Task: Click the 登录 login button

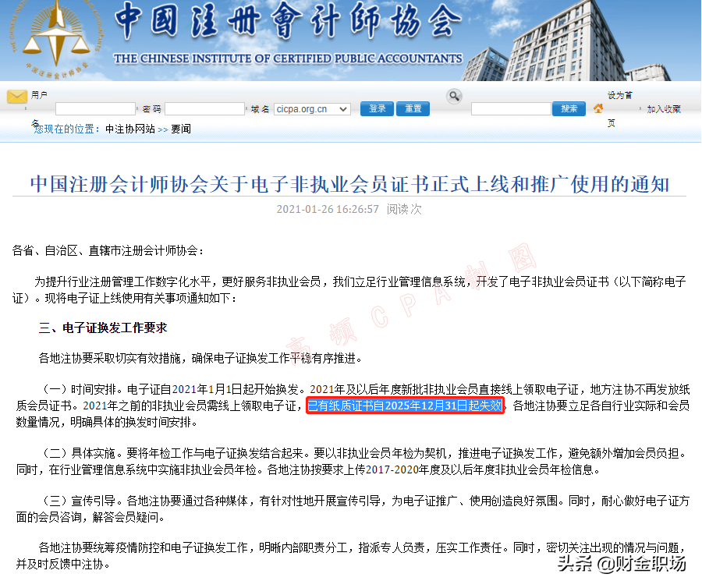Action: (x=376, y=108)
